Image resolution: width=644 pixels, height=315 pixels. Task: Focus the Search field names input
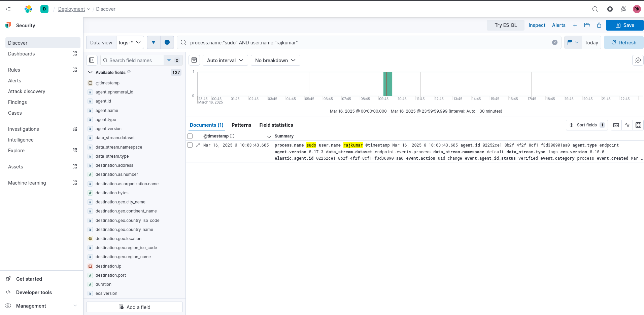tap(132, 61)
